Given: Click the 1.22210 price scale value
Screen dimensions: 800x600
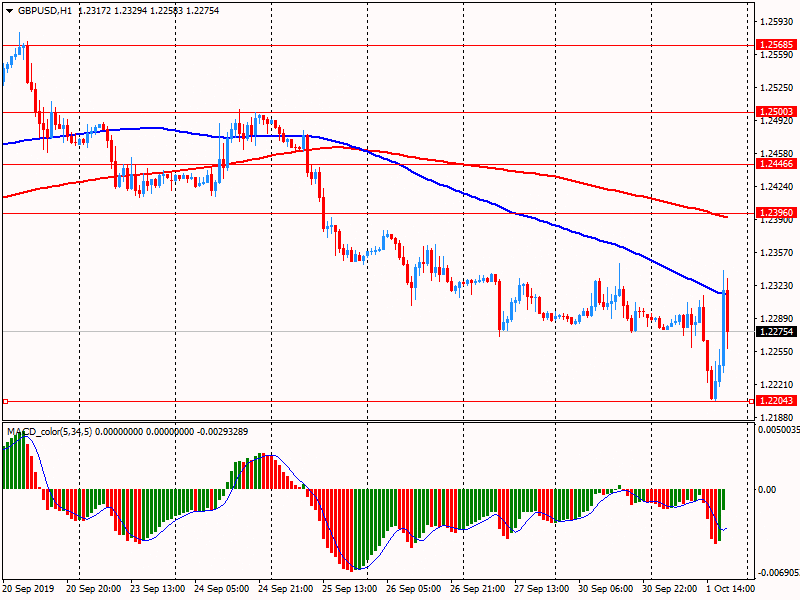Looking at the screenshot, I should point(777,385).
